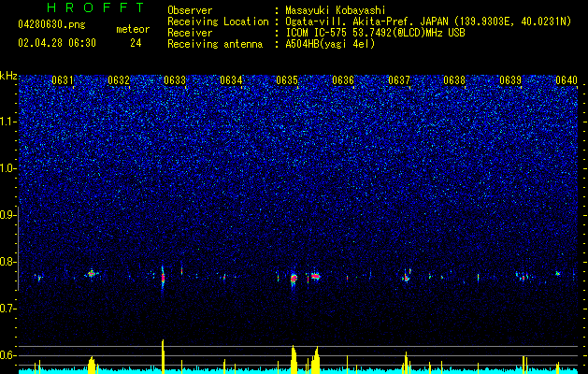Click the Receiving antenna label
The image size is (588, 374).
215,44
